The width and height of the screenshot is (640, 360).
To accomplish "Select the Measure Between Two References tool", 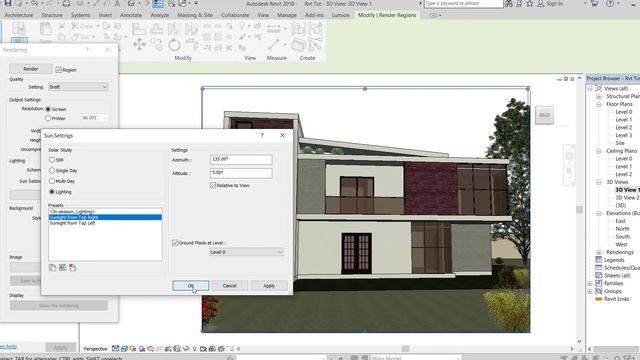I will point(273,29).
